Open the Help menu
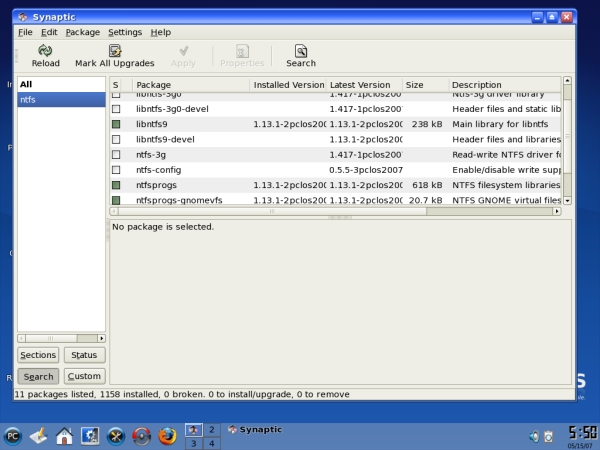Screen dimensions: 600x450 [160, 32]
